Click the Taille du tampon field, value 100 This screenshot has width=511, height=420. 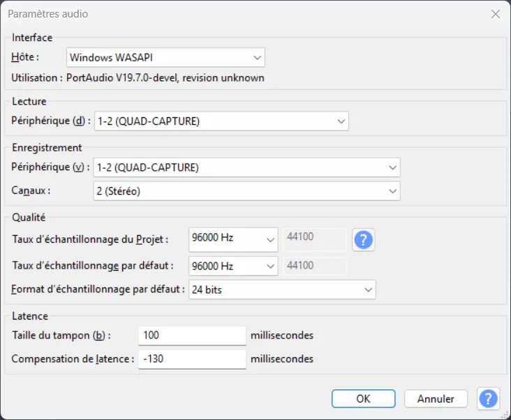tap(192, 336)
